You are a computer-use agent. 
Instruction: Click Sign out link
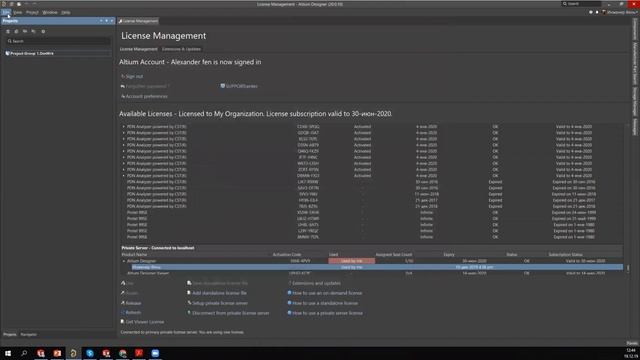[x=132, y=76]
